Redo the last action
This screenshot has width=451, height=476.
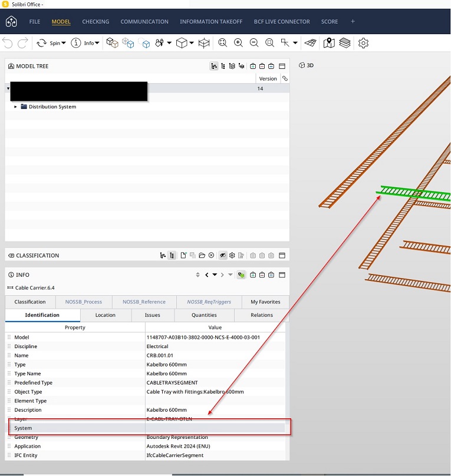click(23, 43)
